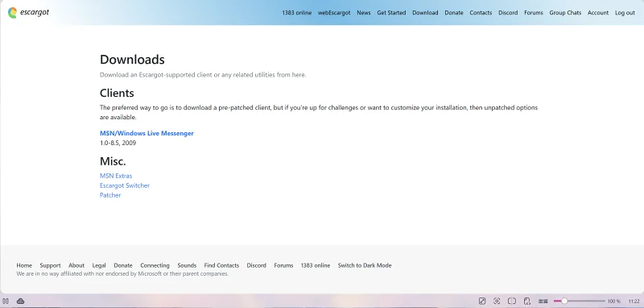Open Contacts in the top navigation
The height and width of the screenshot is (308, 644).
pyautogui.click(x=481, y=13)
